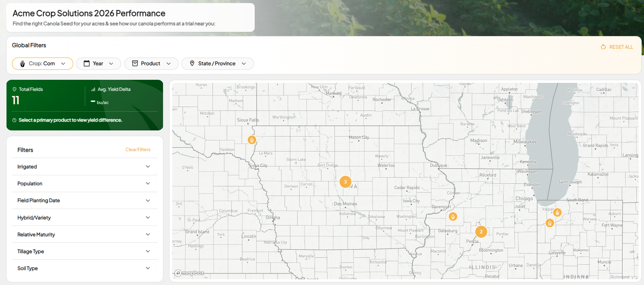This screenshot has height=285, width=644.
Task: Expand the Population filter
Action: (85, 183)
